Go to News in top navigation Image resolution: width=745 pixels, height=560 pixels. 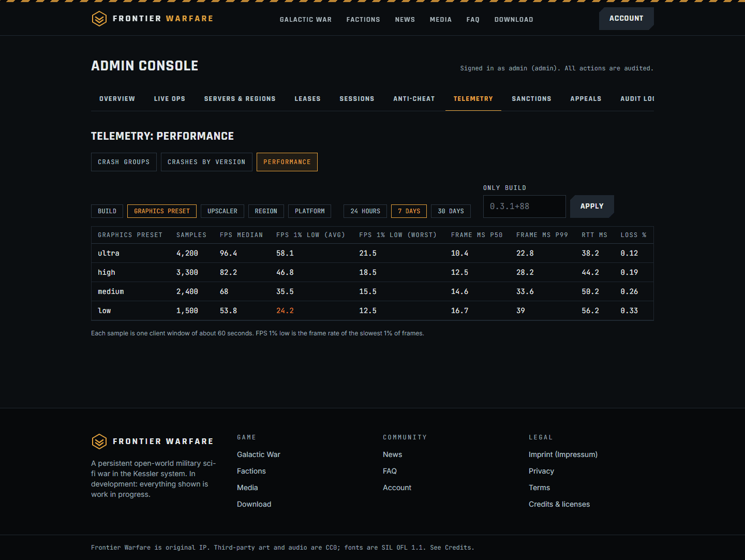pos(405,20)
